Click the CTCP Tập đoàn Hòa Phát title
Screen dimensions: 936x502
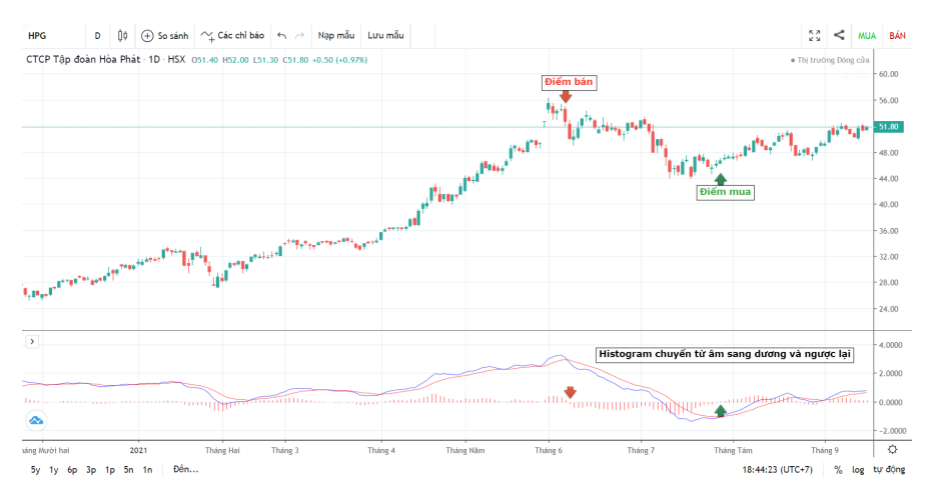tap(83, 60)
